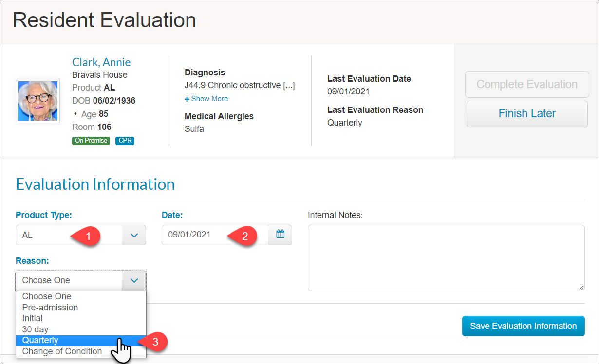
Task: Click Last Evaluation Reason value Quarterly
Action: click(x=345, y=123)
